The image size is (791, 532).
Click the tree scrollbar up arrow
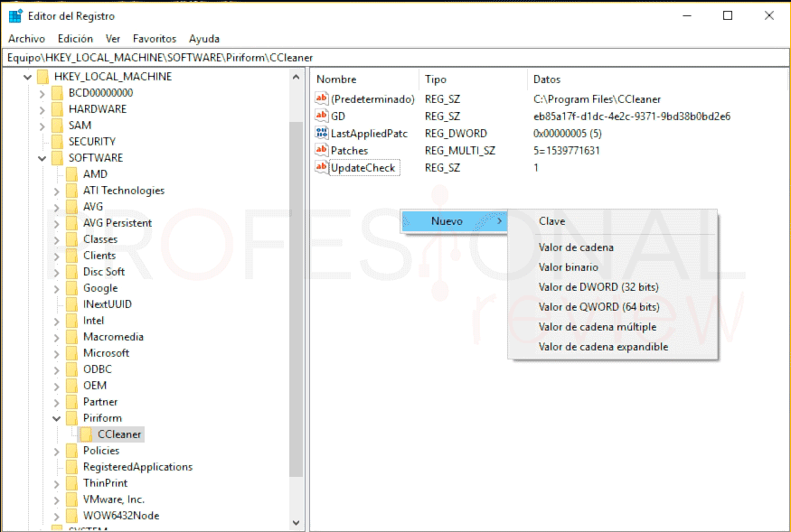pos(297,77)
